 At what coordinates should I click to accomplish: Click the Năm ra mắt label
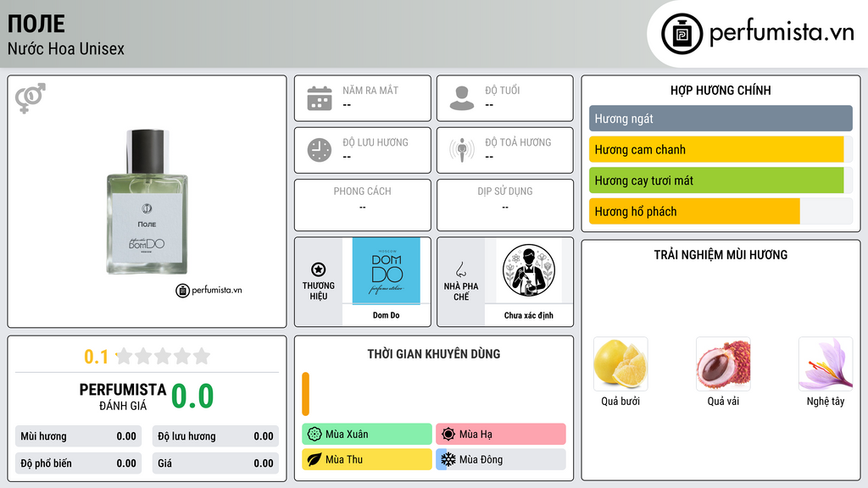(370, 90)
